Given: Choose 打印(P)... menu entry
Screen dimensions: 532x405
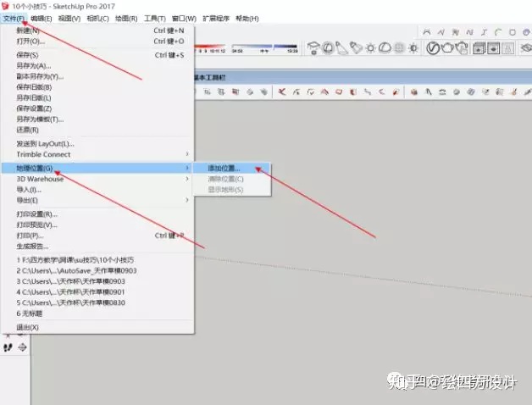Looking at the screenshot, I should [x=97, y=236].
